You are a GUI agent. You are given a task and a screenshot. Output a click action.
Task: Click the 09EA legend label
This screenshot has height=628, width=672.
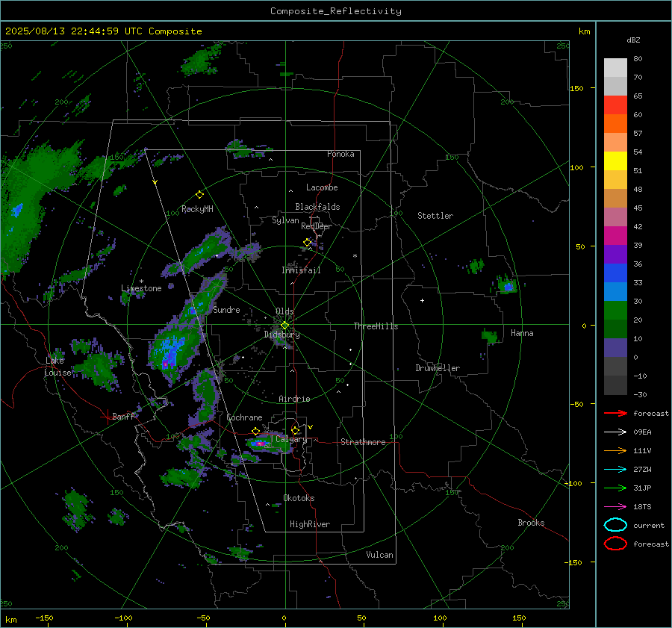[x=642, y=432]
